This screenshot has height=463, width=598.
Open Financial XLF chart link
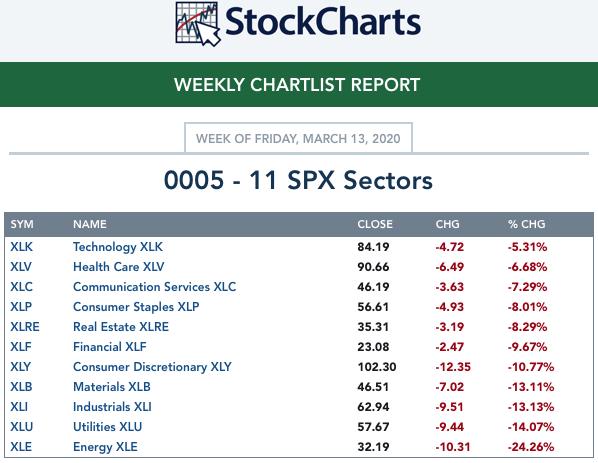point(109,347)
